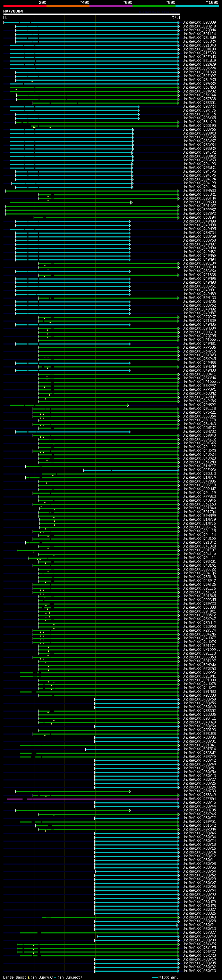Viewport: 222px width, 980px height.
Task: Select the UniRef100_Q8LPK5 label
Action: point(199,80)
